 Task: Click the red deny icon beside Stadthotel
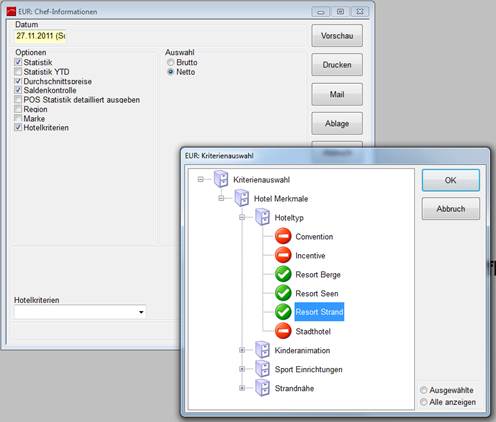click(283, 331)
